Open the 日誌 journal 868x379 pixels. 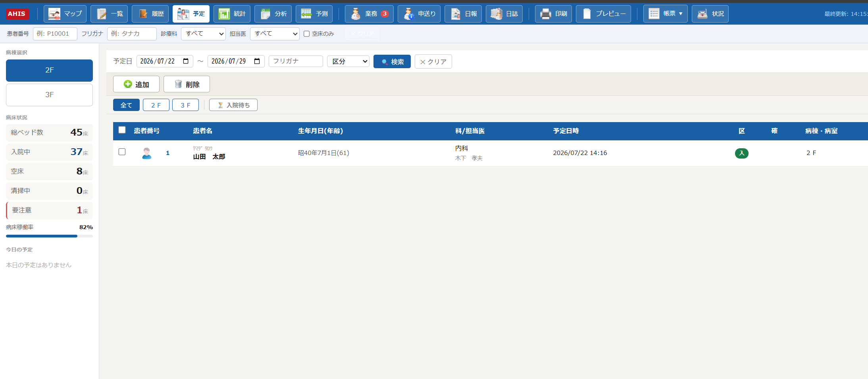click(504, 14)
